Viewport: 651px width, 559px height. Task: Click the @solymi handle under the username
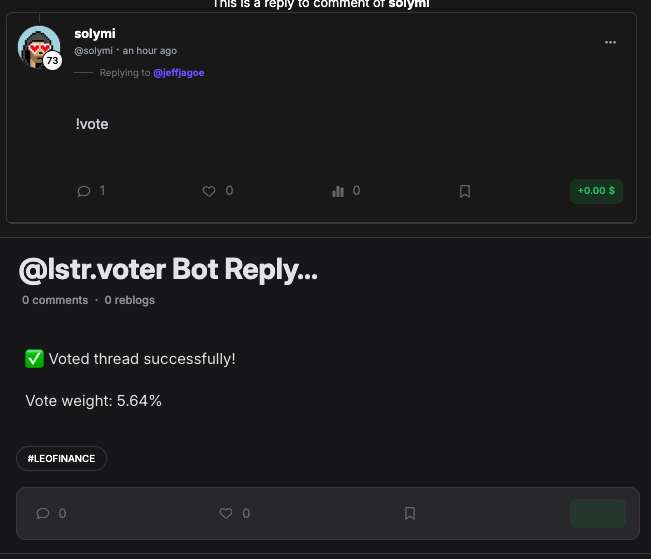pyautogui.click(x=93, y=51)
